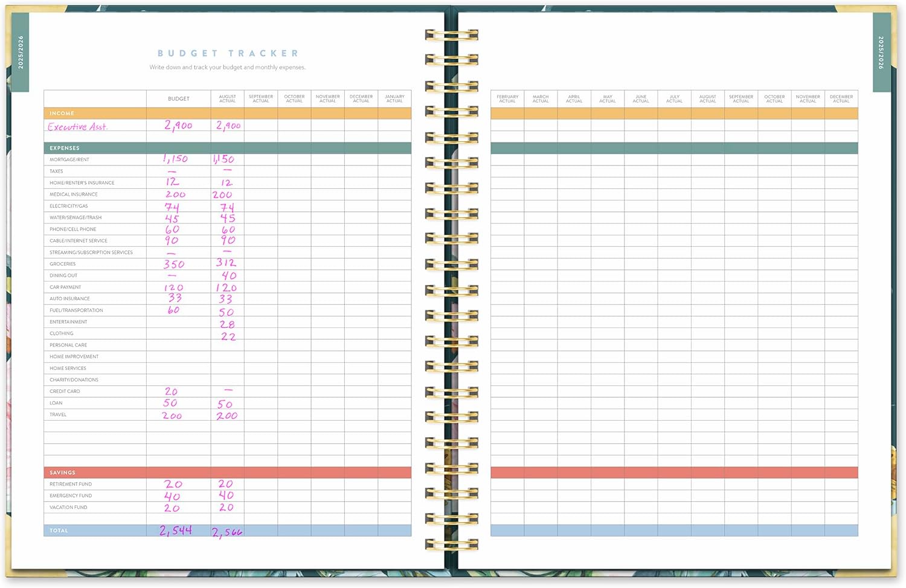This screenshot has height=588, width=906.
Task: Select the January Actual column header
Action: (x=394, y=99)
